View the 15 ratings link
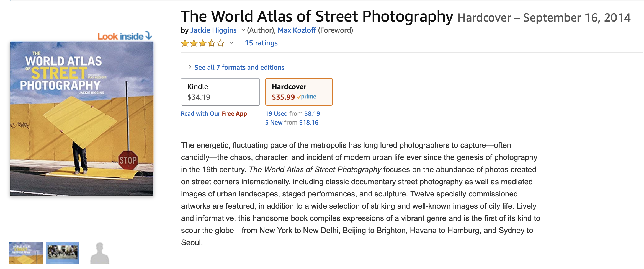The image size is (644, 269). (261, 43)
